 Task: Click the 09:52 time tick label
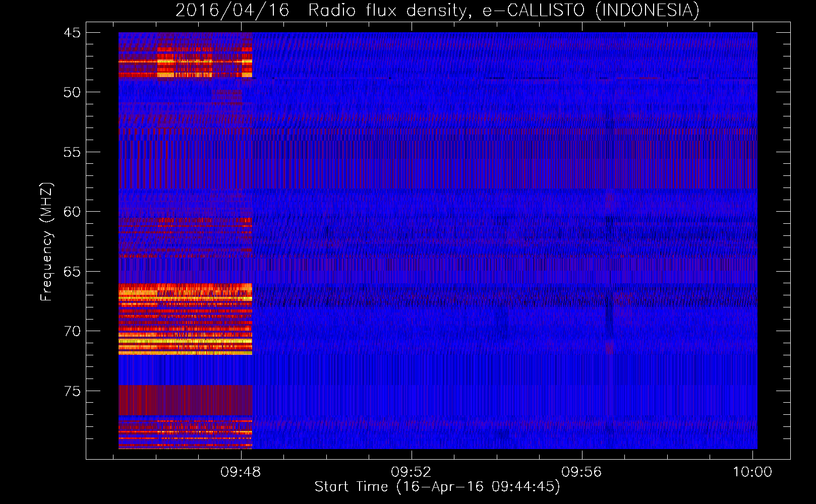click(412, 472)
